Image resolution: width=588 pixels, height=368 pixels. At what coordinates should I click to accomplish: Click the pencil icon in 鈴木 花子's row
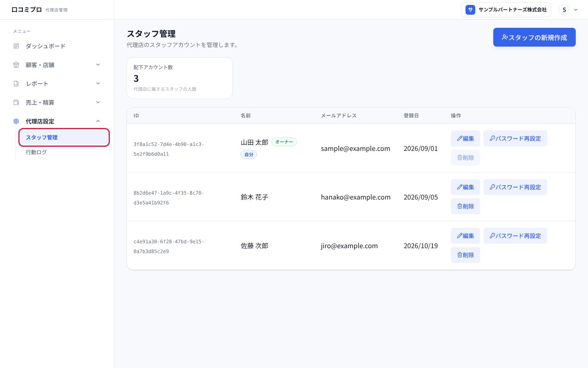tap(460, 187)
